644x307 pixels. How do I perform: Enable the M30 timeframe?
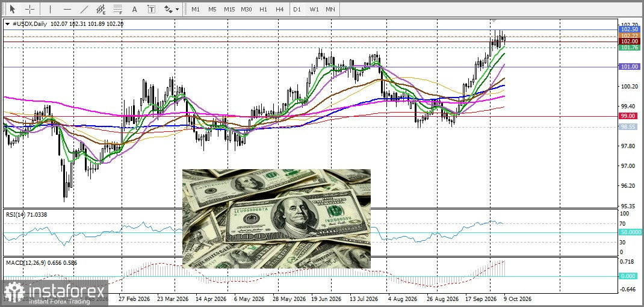246,8
